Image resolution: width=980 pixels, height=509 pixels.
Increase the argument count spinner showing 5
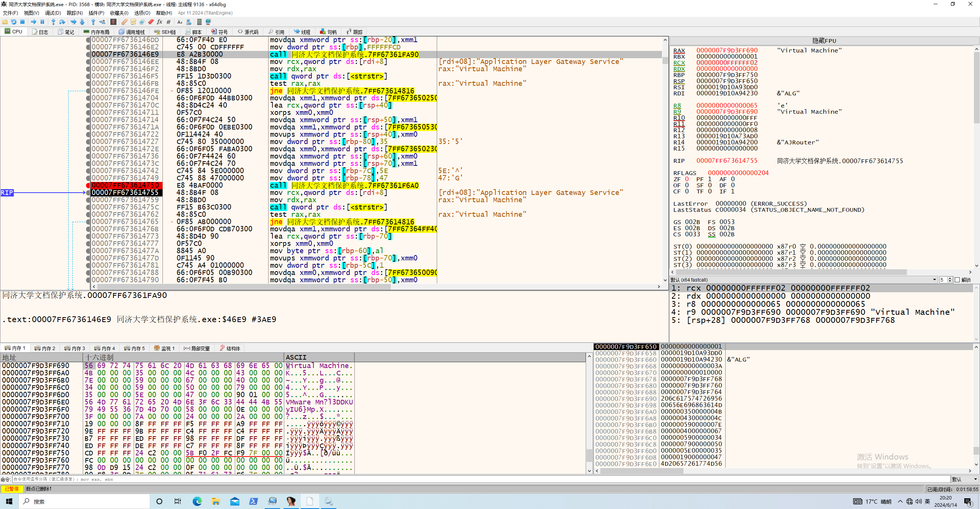(950, 278)
